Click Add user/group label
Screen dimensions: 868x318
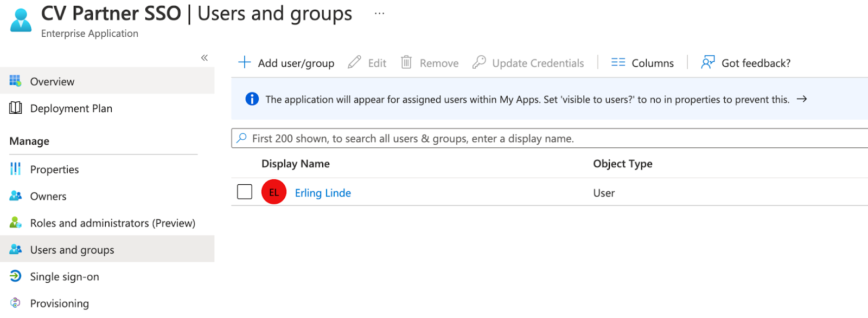pyautogui.click(x=296, y=63)
